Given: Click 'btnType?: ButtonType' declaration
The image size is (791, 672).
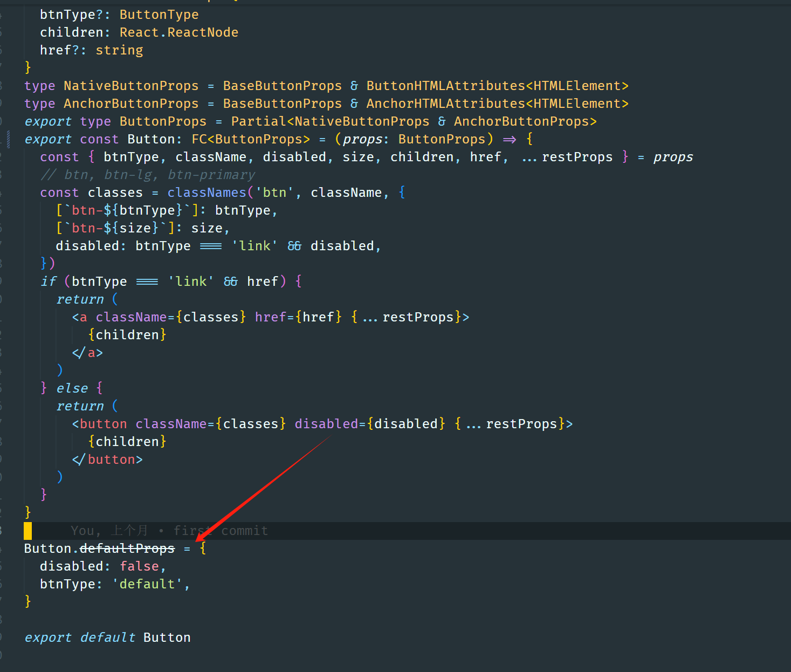Looking at the screenshot, I should [x=119, y=15].
